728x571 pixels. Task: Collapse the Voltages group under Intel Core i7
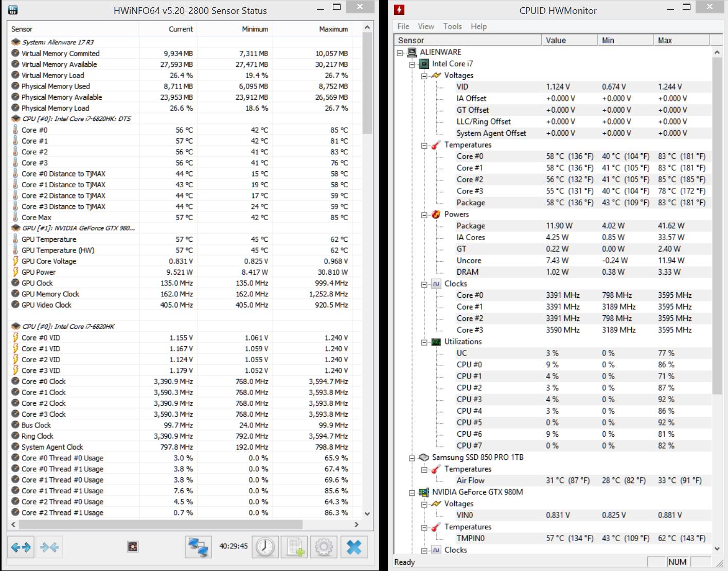[x=424, y=76]
